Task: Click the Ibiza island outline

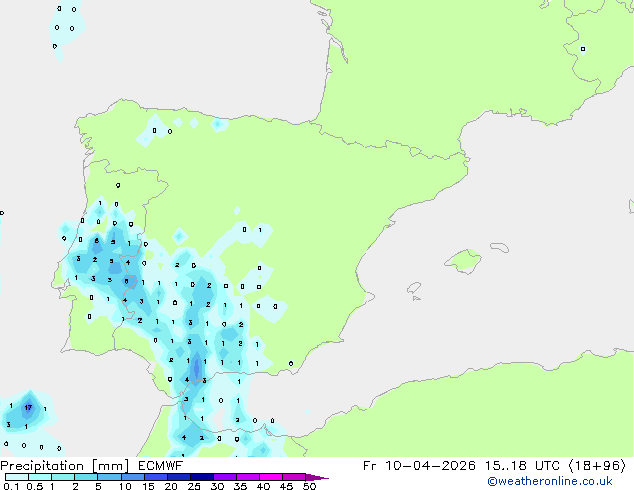Action: point(414,288)
